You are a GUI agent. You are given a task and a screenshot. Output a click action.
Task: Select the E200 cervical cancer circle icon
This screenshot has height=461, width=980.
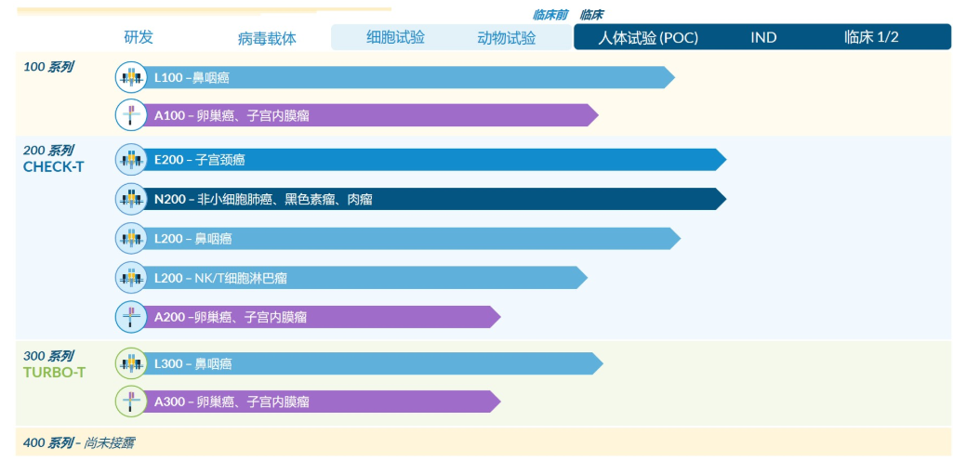(130, 160)
